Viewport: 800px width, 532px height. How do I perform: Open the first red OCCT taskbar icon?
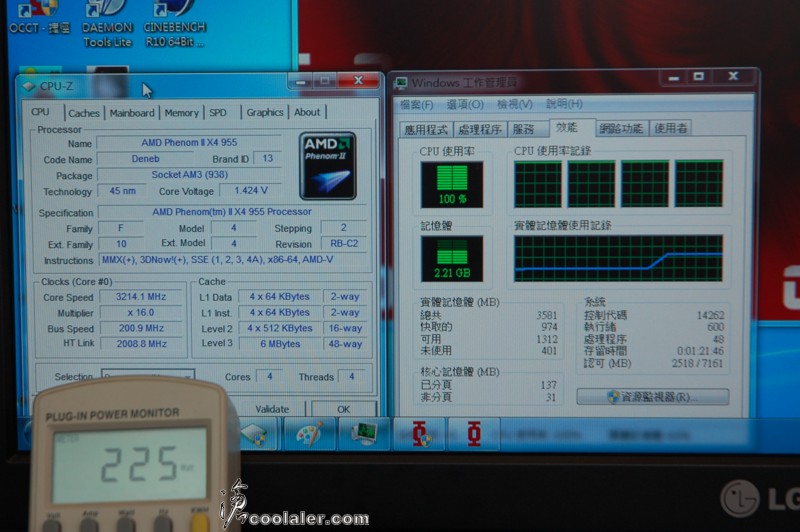click(x=420, y=434)
